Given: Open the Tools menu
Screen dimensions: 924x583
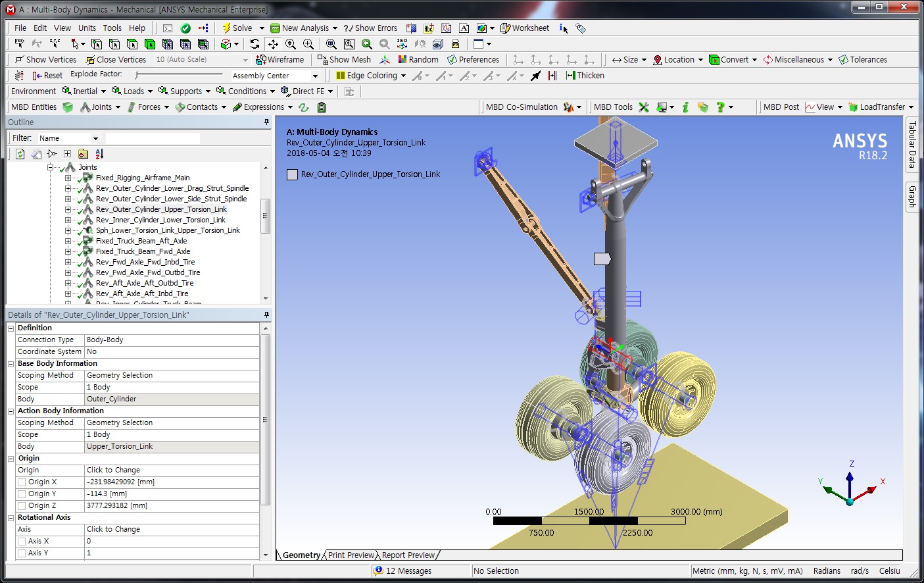Looking at the screenshot, I should click(112, 28).
